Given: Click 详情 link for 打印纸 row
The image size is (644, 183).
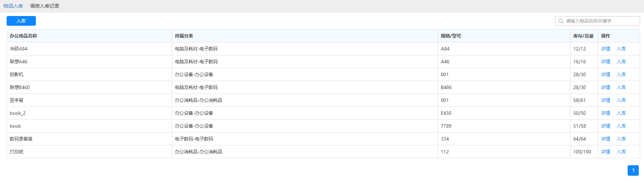Looking at the screenshot, I should click(x=606, y=152).
